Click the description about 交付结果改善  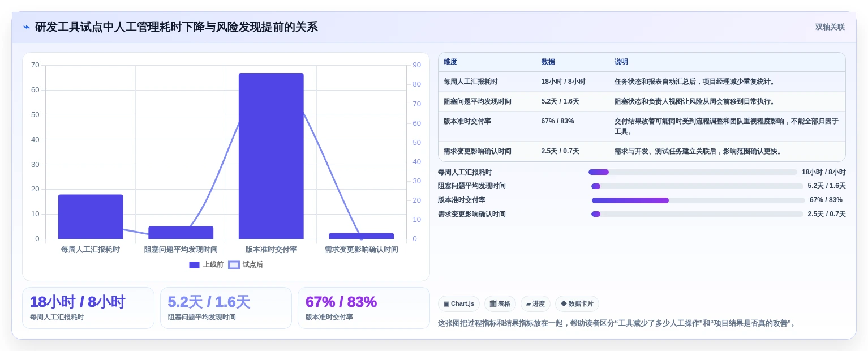pos(727,126)
